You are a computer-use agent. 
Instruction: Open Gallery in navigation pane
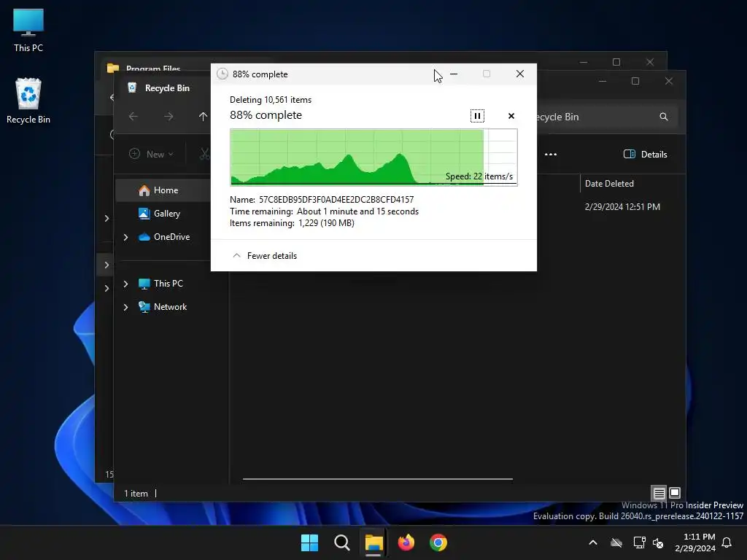[160, 214]
